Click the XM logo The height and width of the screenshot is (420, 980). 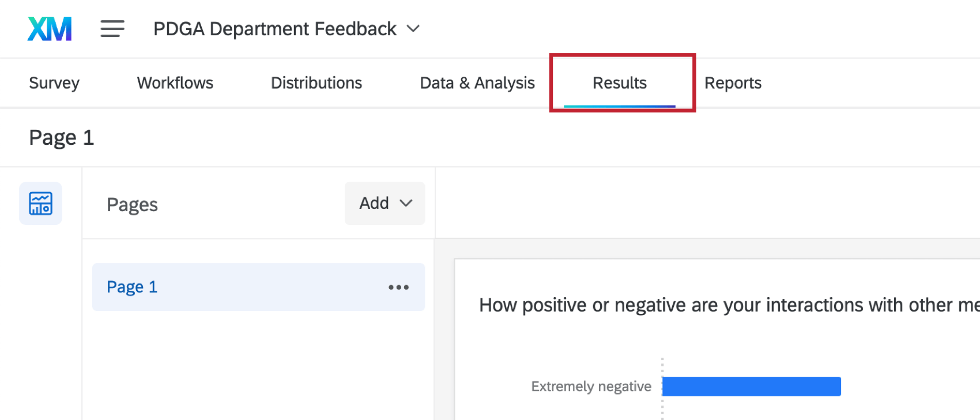pyautogui.click(x=50, y=29)
